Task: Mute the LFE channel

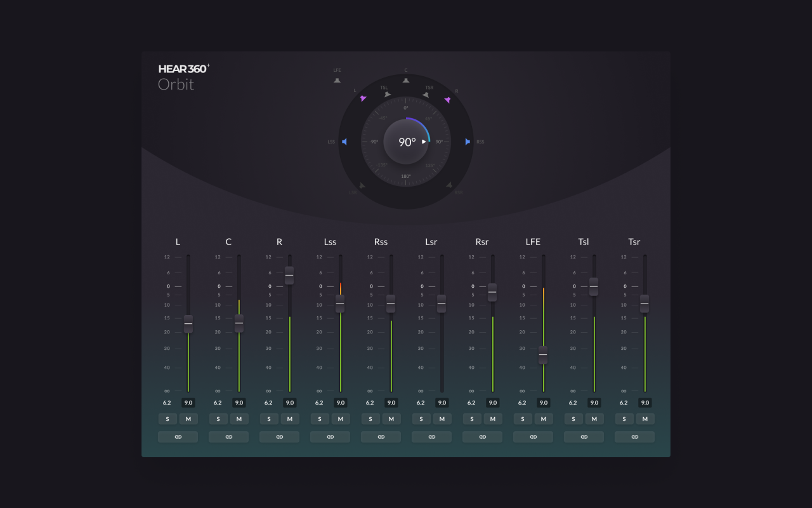Action: click(543, 419)
